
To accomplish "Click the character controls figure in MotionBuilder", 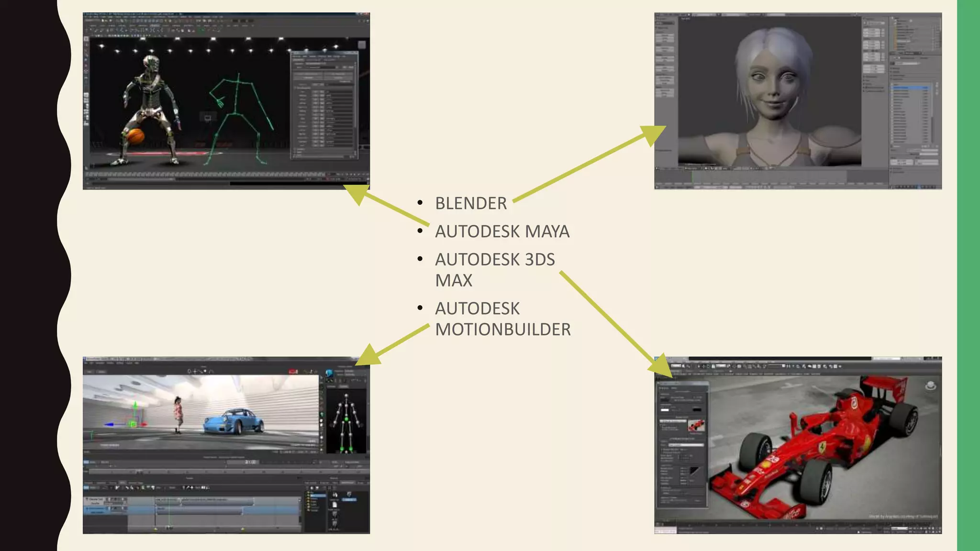I will 346,423.
